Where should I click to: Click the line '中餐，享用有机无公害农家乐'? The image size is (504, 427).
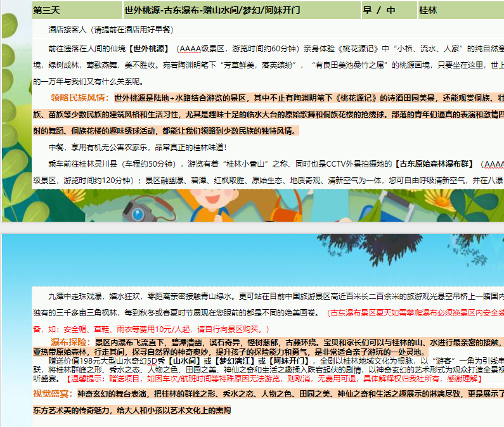coord(138,148)
